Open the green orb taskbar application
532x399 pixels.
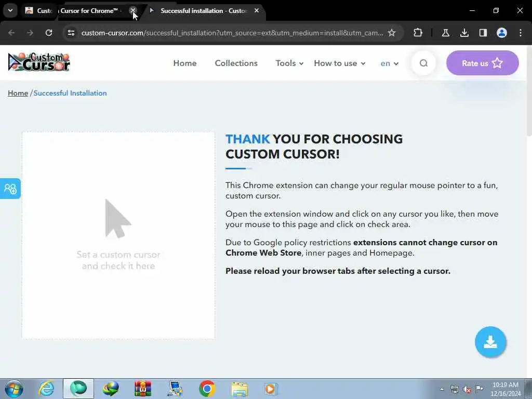click(78, 389)
